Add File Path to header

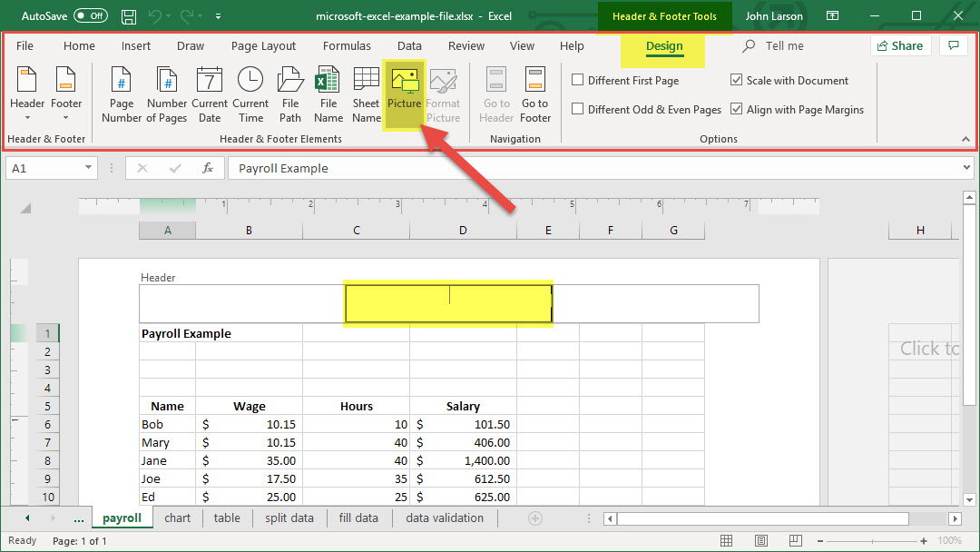290,94
